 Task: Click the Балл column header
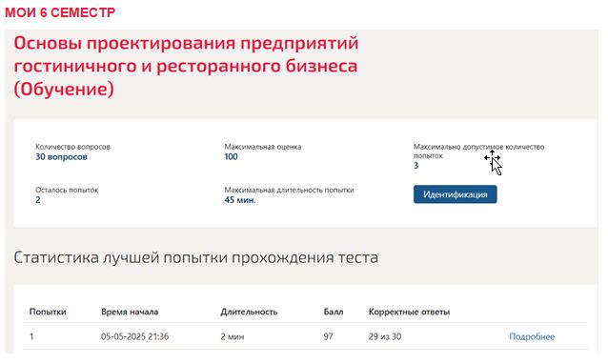(x=334, y=312)
